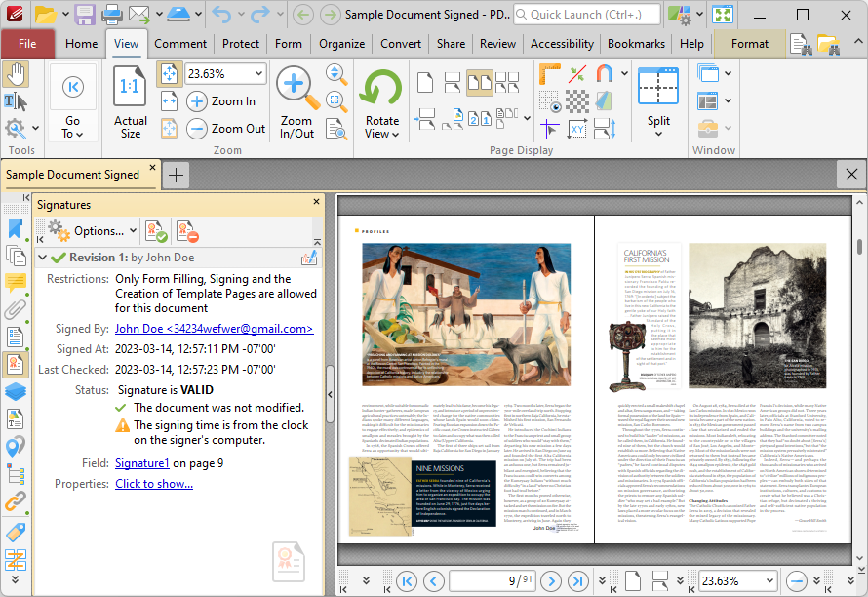
Task: Click the Quick Launch search field
Action: (587, 15)
